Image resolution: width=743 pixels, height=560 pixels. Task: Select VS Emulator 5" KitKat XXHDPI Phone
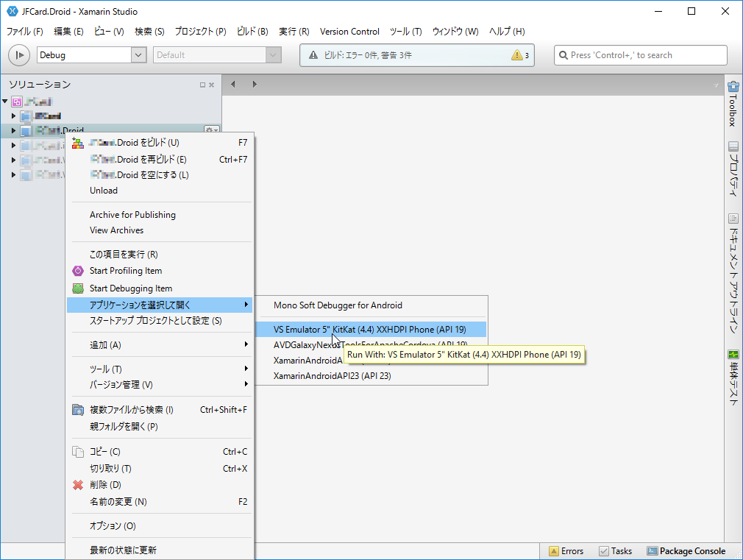371,330
